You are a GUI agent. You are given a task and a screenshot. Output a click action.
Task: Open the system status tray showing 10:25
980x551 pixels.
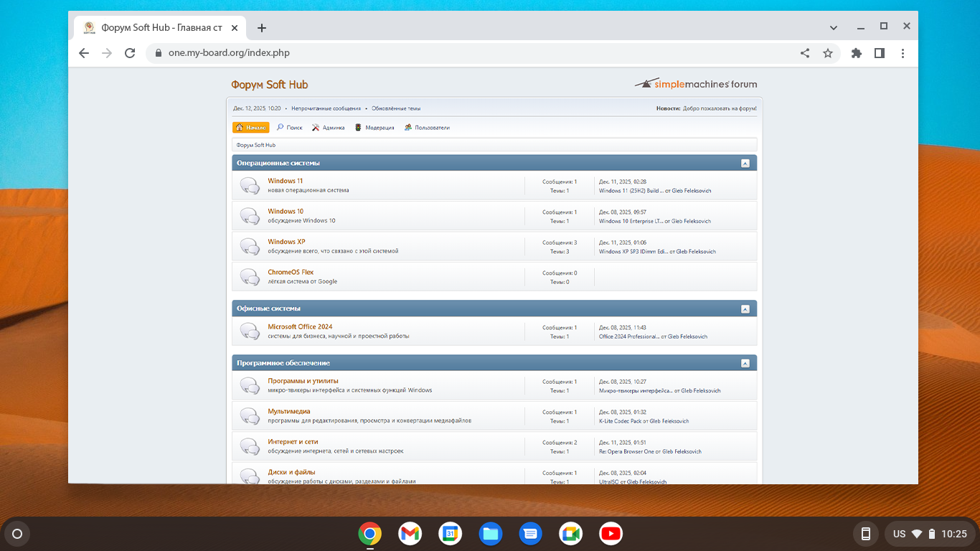click(928, 534)
